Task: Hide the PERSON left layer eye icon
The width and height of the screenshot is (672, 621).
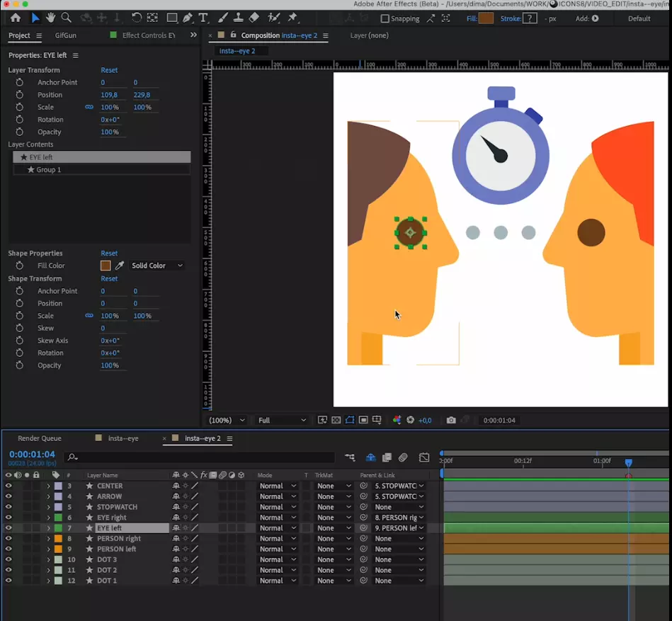Action: tap(8, 549)
